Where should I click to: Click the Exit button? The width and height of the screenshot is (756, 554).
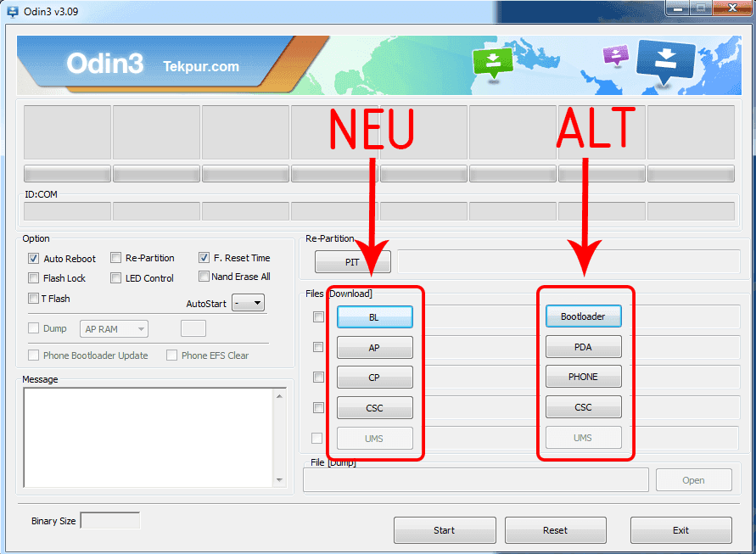pos(680,530)
